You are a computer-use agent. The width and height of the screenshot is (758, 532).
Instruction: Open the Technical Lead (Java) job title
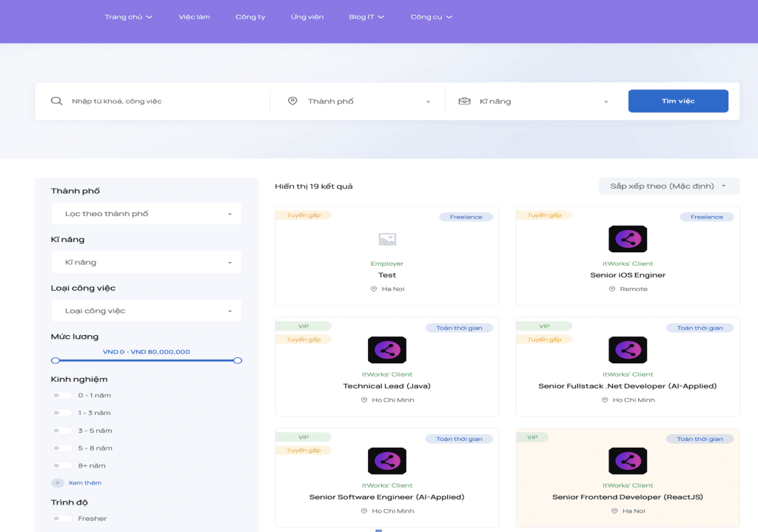(x=386, y=386)
